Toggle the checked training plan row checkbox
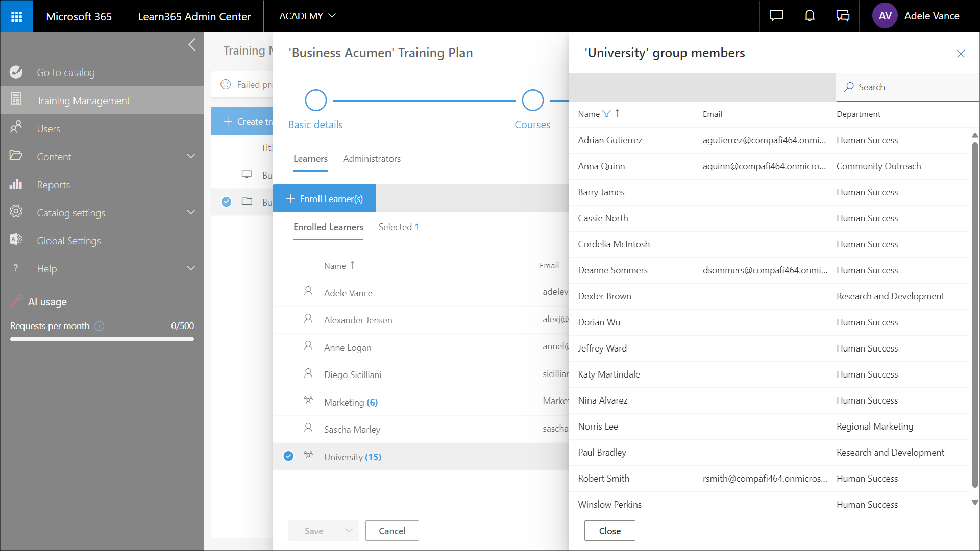This screenshot has height=551, width=980. tap(226, 202)
